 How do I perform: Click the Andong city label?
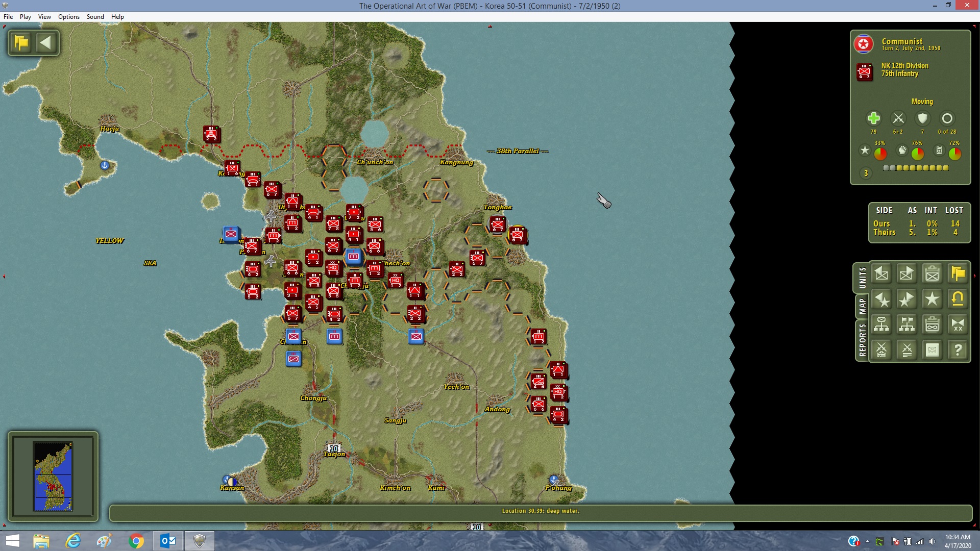(497, 409)
